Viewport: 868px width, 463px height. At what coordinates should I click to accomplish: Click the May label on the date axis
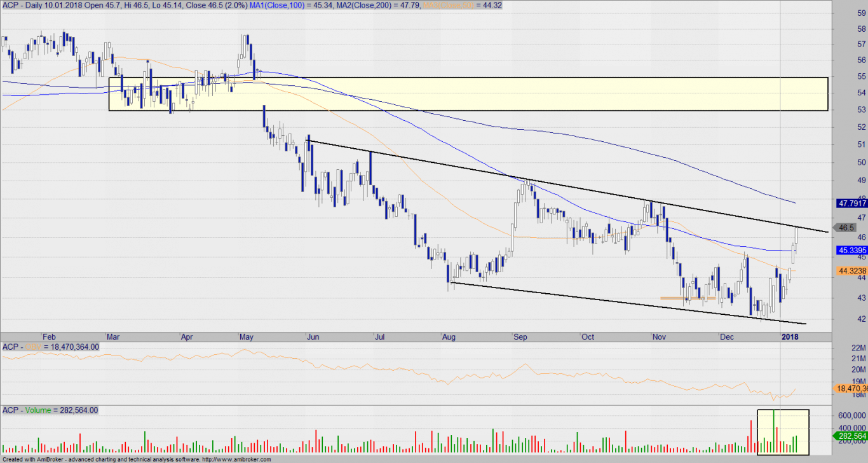click(x=247, y=336)
